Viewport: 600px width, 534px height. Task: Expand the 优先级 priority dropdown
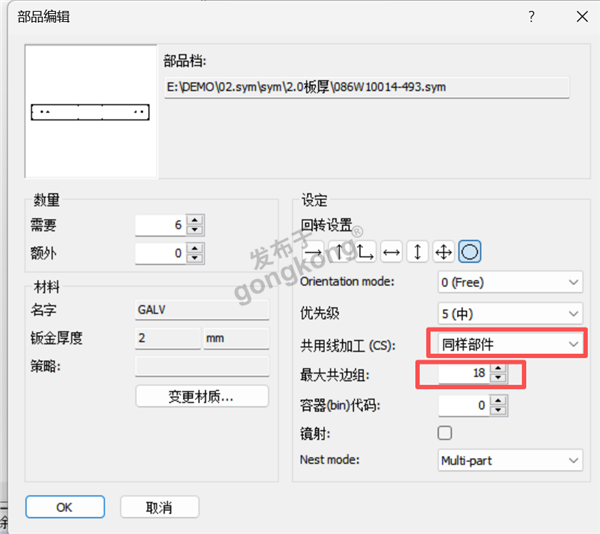click(x=510, y=313)
